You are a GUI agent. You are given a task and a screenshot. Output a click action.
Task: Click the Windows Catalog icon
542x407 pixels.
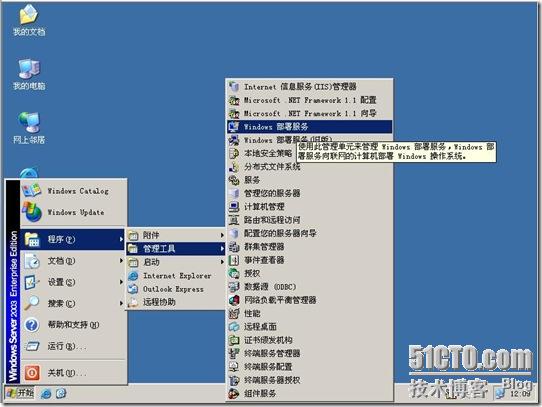[31, 190]
